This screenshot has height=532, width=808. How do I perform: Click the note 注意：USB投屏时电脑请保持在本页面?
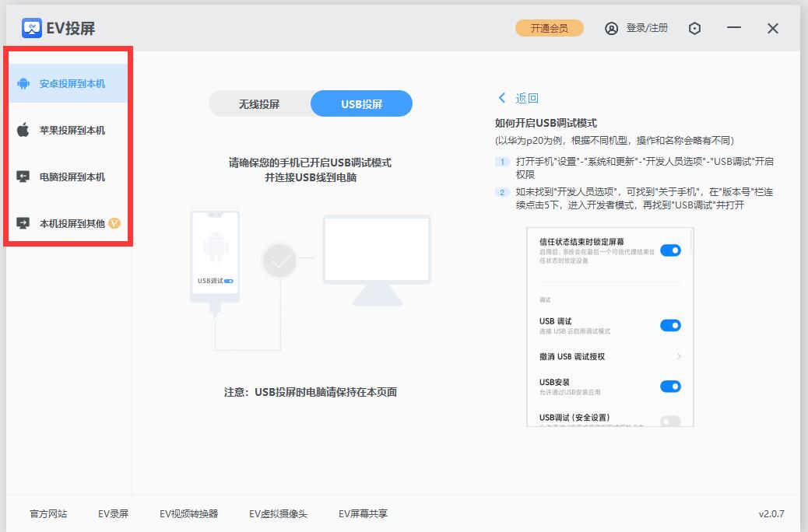[311, 392]
